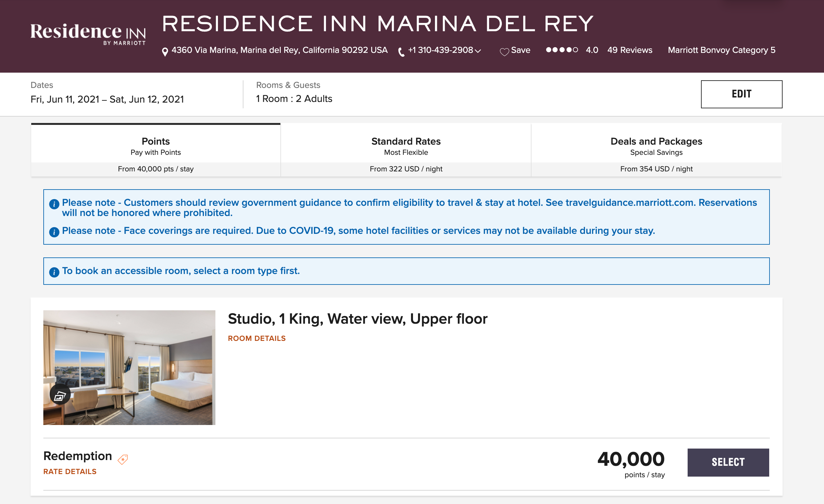Click the map pin location icon
The width and height of the screenshot is (824, 504).
click(164, 52)
